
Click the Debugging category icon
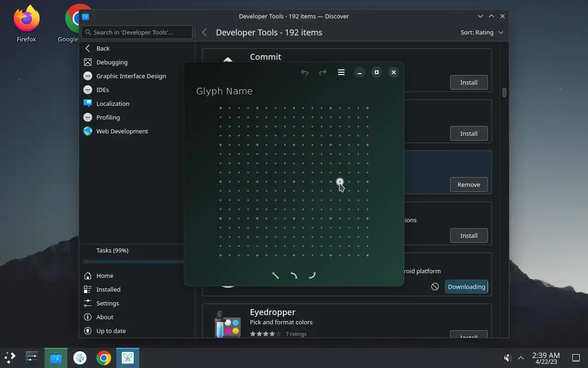(88, 62)
